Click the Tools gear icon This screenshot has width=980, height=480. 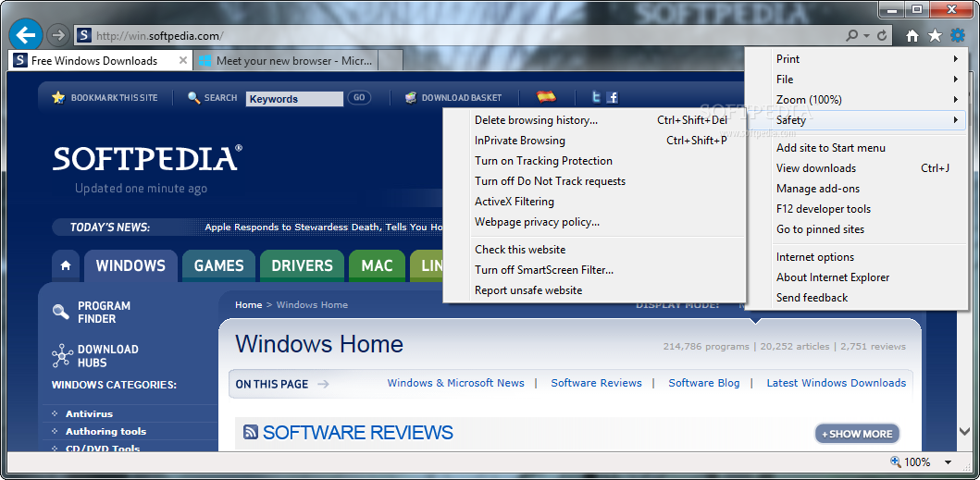958,36
